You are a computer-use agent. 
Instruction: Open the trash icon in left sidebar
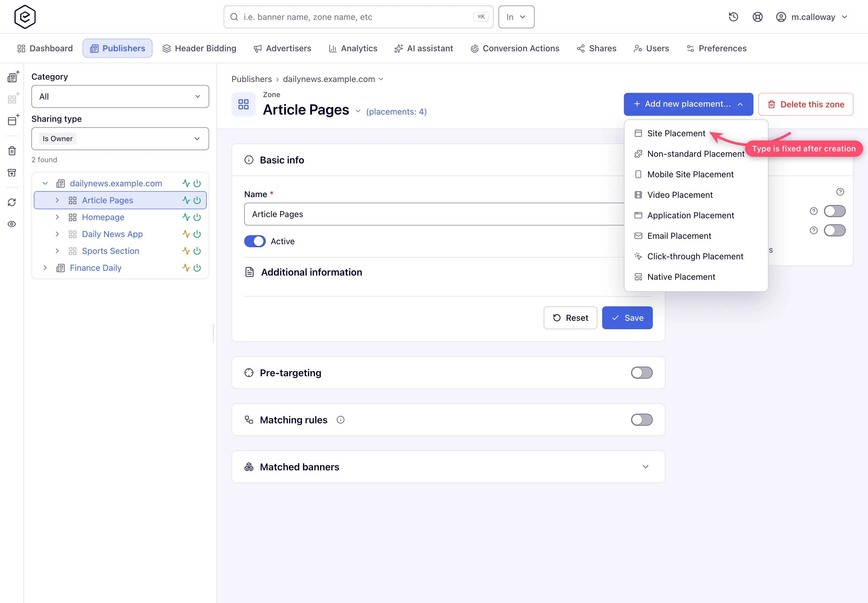[x=12, y=151]
